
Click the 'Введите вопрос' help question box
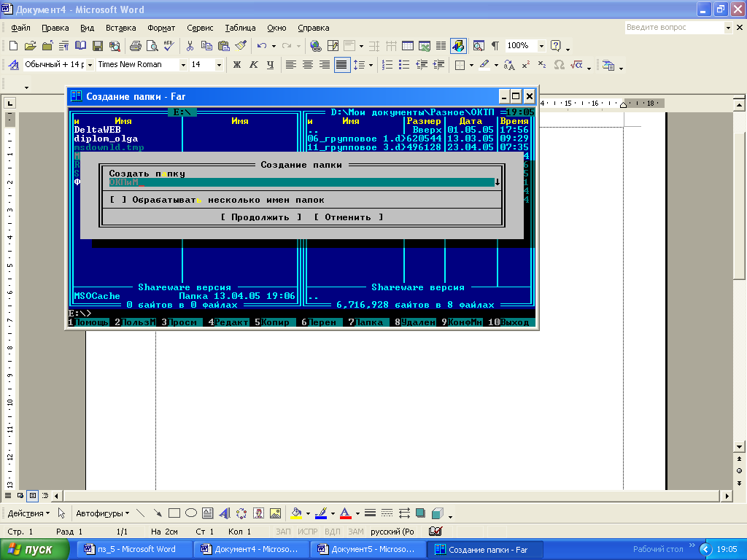point(674,28)
